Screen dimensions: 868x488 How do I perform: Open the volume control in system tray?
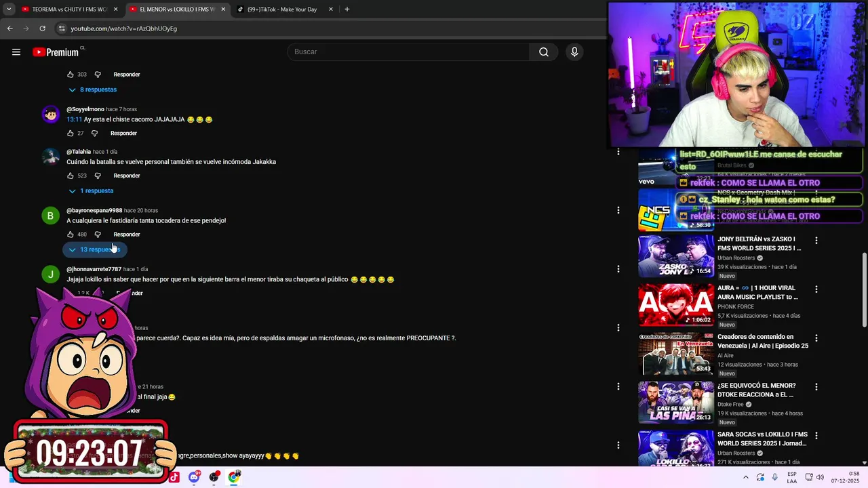pos(820,478)
